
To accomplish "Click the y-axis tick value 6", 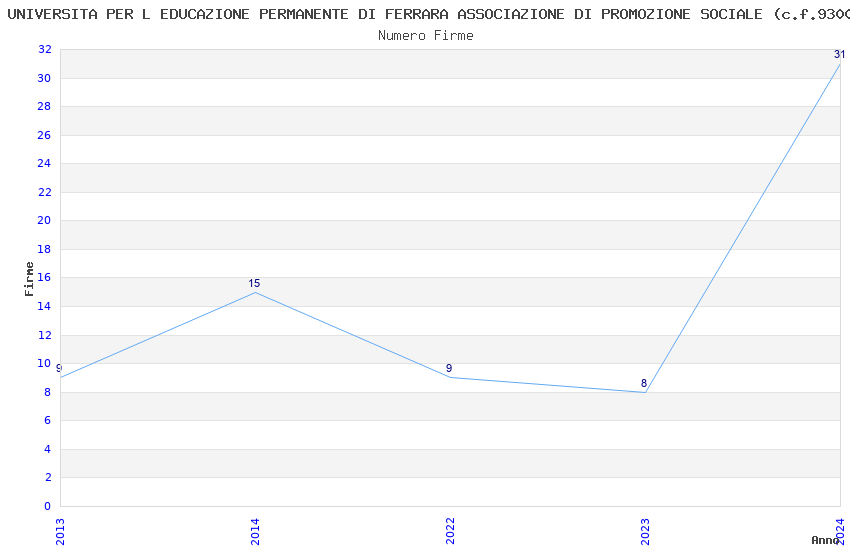I will [x=48, y=420].
